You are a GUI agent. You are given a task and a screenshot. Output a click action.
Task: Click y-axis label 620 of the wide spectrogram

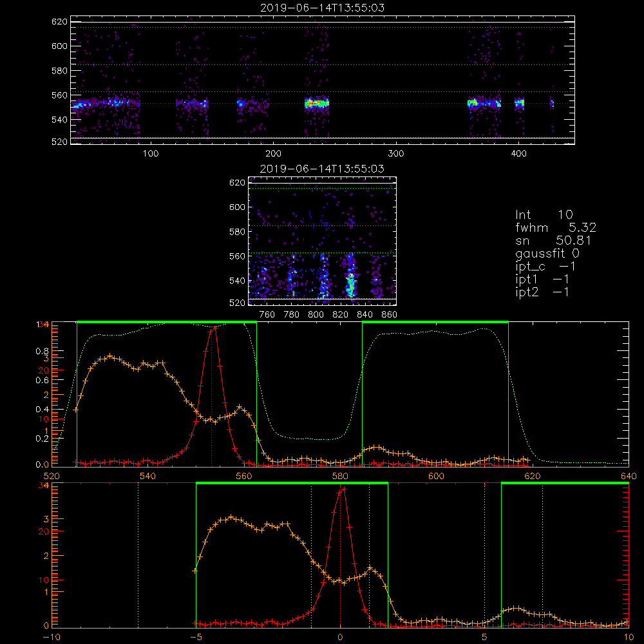59,21
